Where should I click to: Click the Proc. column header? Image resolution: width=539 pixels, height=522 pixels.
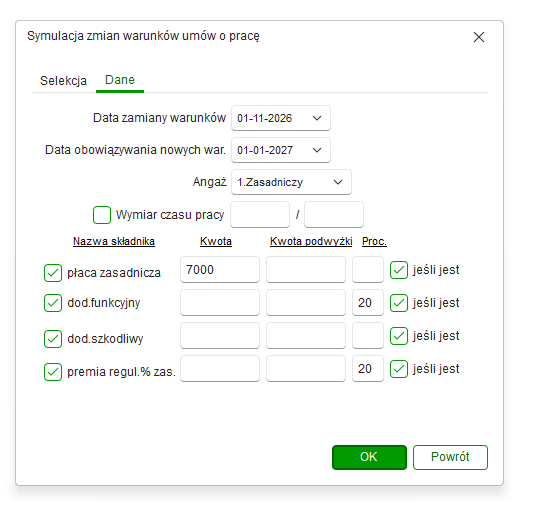coord(374,241)
